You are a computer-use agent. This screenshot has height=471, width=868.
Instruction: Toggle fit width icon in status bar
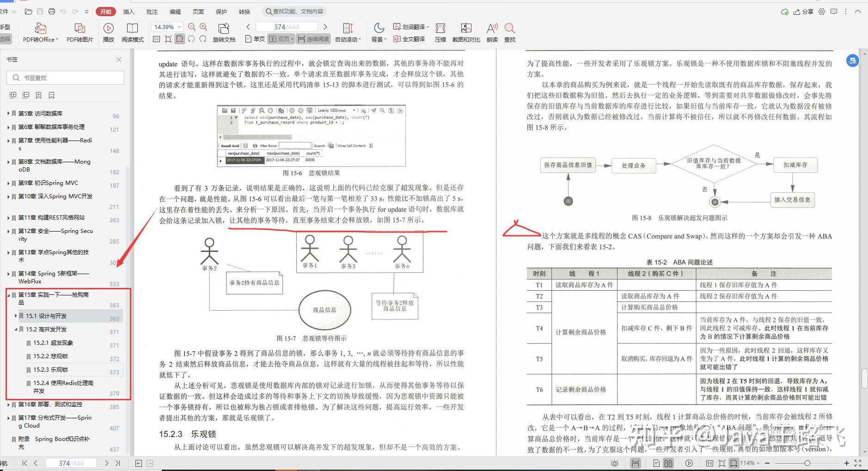coord(734,463)
